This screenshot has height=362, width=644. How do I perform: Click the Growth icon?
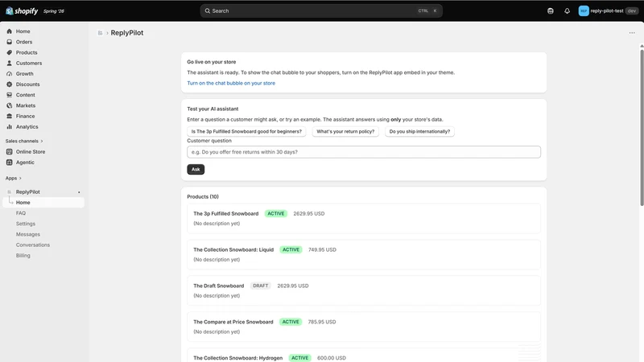pyautogui.click(x=10, y=74)
